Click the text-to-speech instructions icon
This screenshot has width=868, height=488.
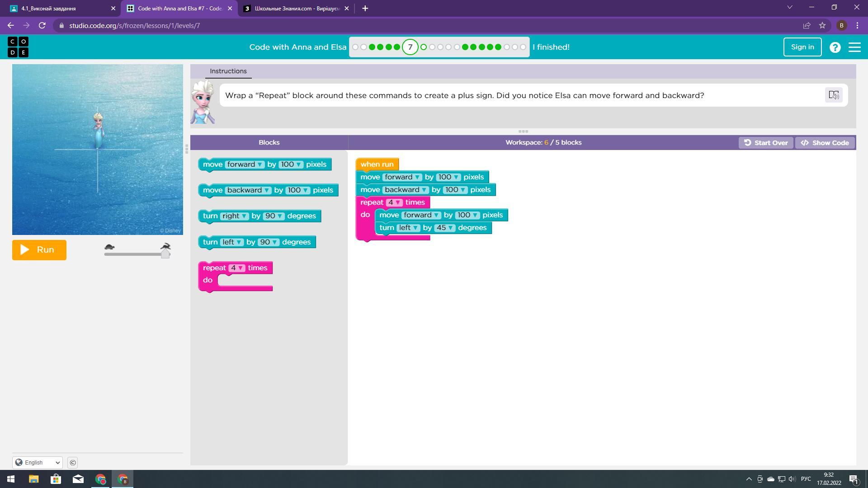[834, 95]
